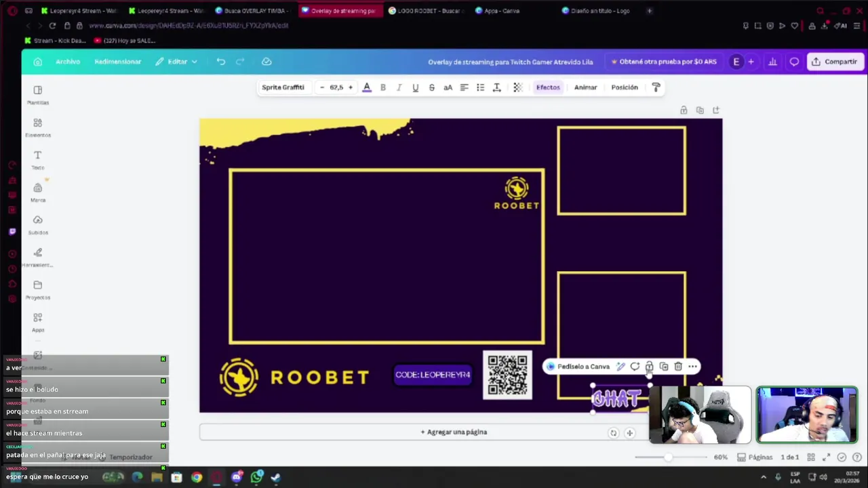Open the Apps panel in sidebar
868x488 pixels.
click(38, 323)
